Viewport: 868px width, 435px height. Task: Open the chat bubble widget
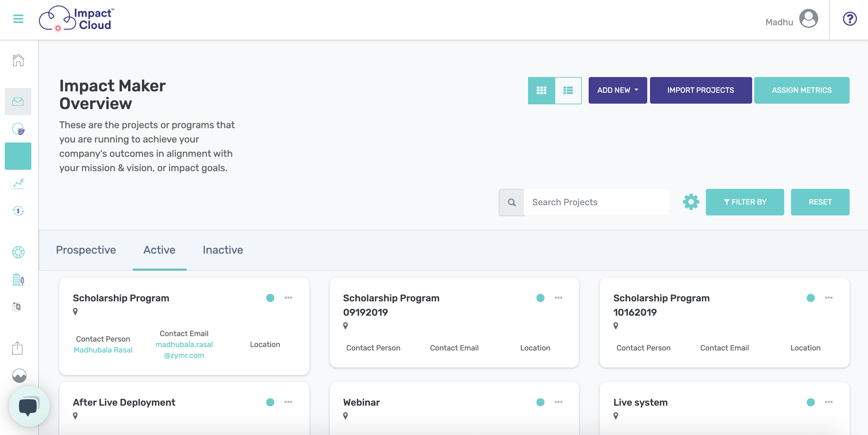coord(29,406)
